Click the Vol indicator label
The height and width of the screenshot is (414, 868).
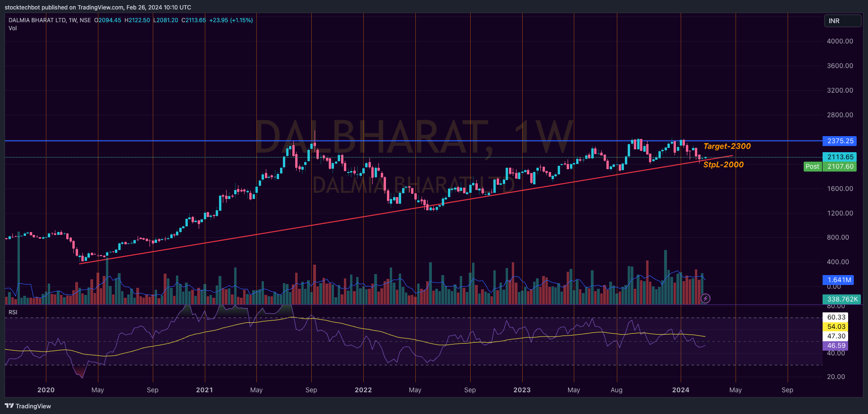pyautogui.click(x=12, y=28)
